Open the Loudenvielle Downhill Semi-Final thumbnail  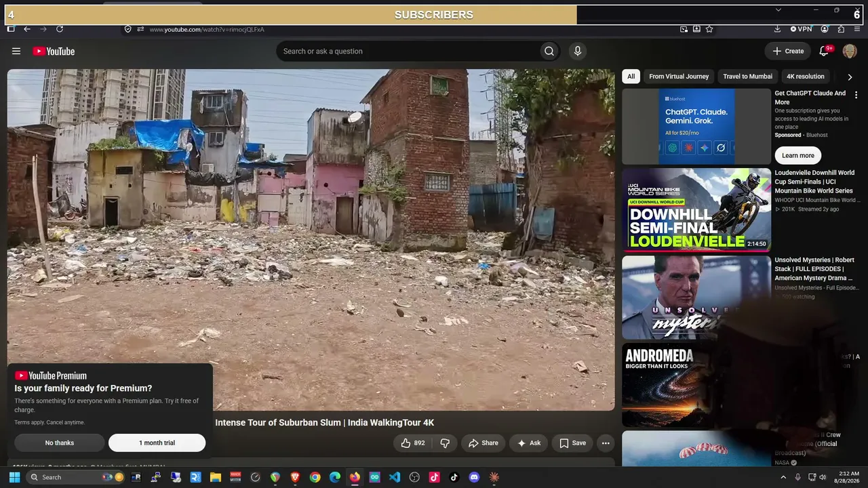pyautogui.click(x=696, y=210)
